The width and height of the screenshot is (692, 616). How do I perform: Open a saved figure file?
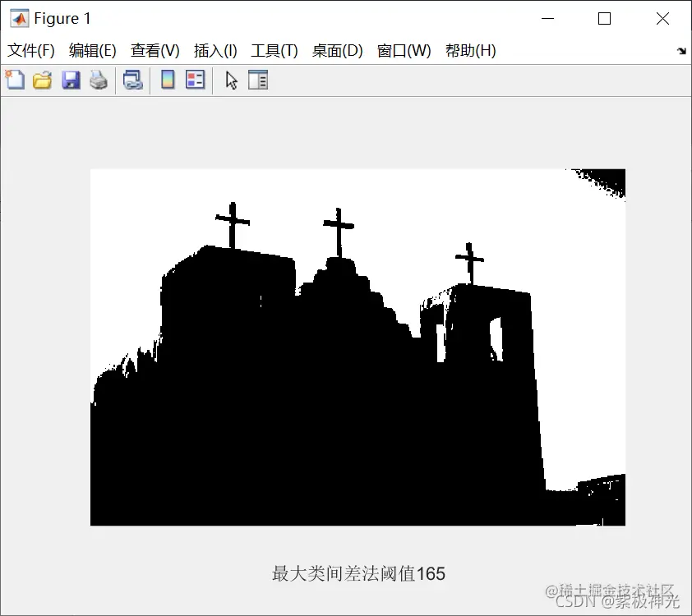click(x=44, y=80)
